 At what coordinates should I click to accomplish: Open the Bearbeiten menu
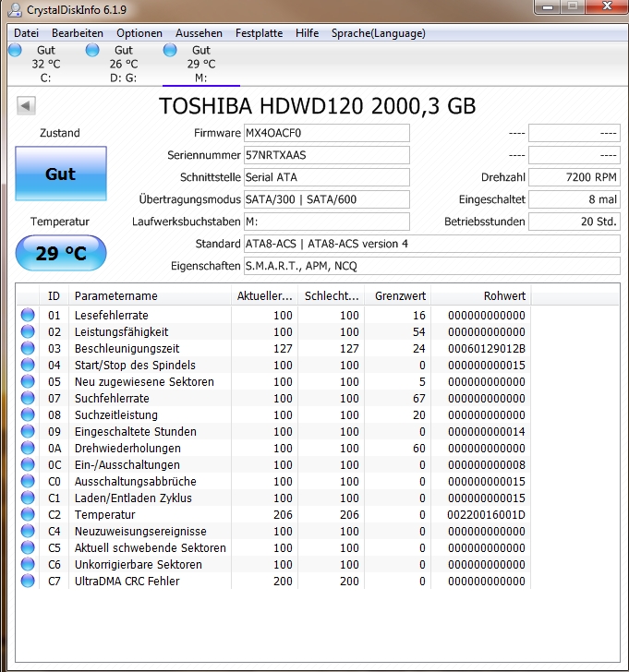point(78,33)
